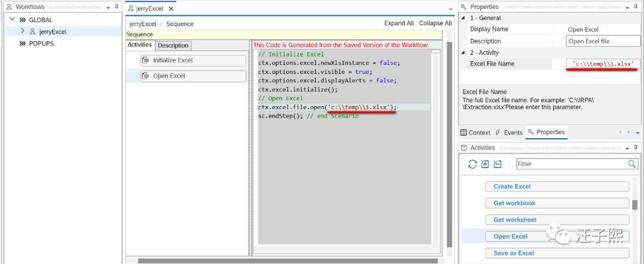
Task: Click the Filter input field
Action: 571,164
